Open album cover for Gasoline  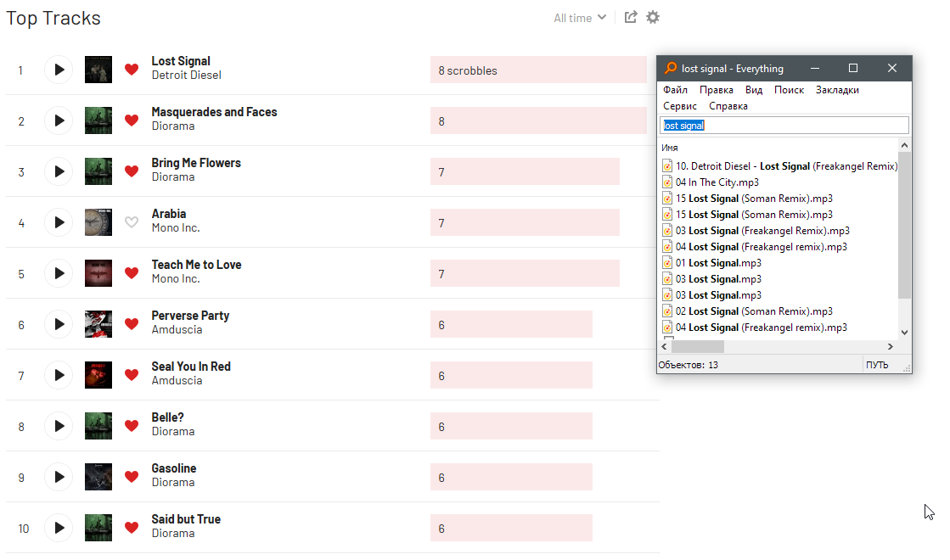pyautogui.click(x=98, y=477)
